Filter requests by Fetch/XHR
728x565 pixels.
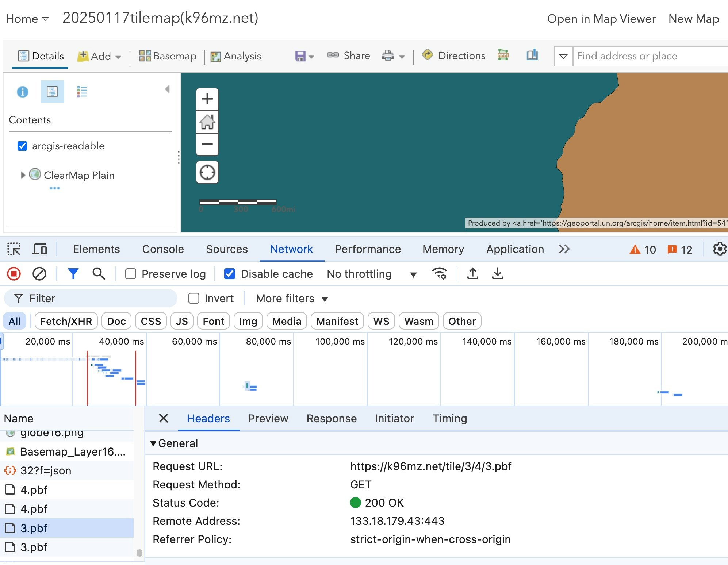66,321
